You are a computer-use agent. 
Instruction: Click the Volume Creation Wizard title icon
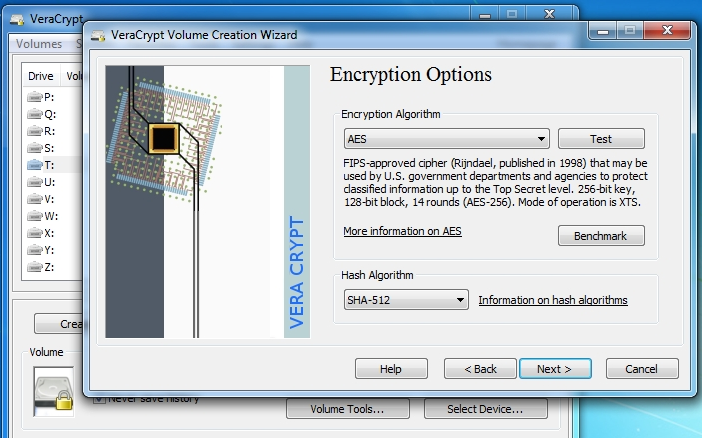(98, 35)
